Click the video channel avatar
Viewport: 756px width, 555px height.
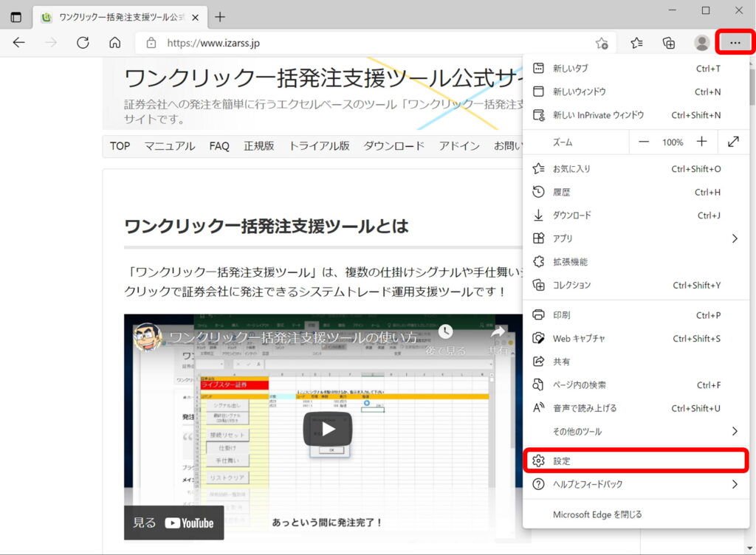pyautogui.click(x=148, y=337)
